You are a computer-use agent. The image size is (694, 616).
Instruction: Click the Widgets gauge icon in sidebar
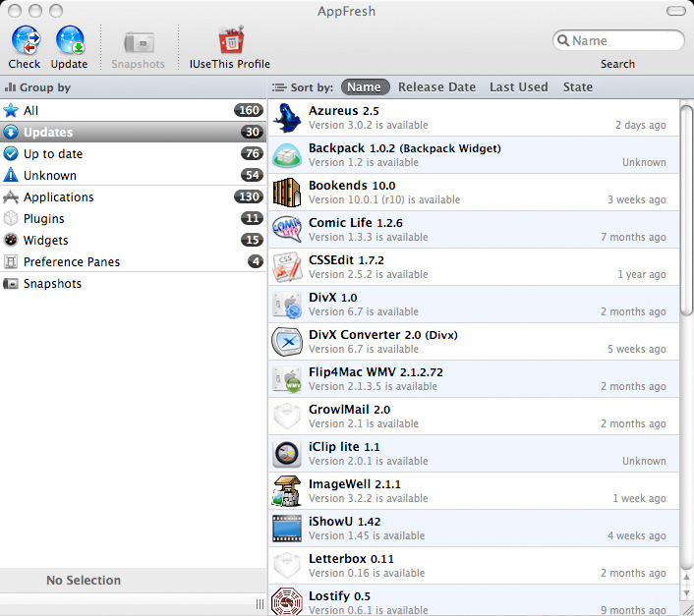pyautogui.click(x=11, y=240)
